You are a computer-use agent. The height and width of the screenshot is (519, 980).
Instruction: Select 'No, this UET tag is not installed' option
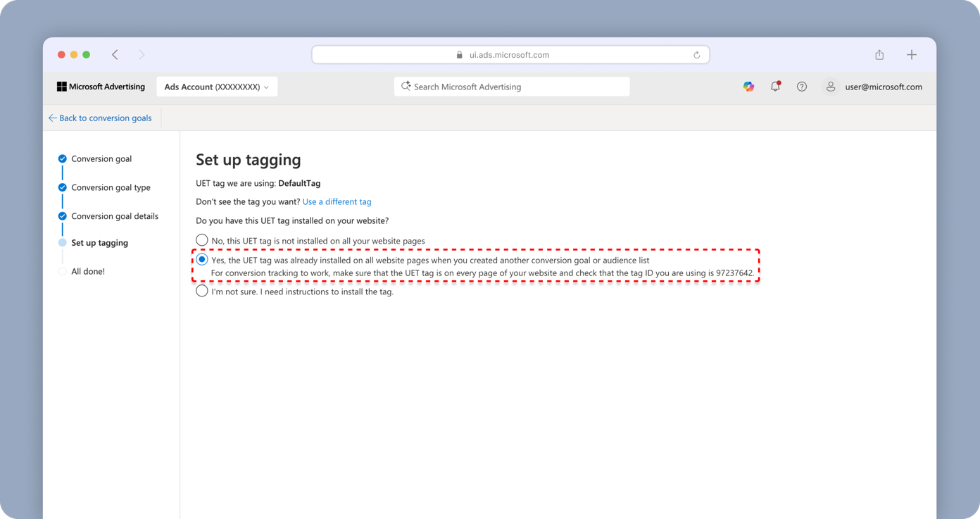point(202,241)
